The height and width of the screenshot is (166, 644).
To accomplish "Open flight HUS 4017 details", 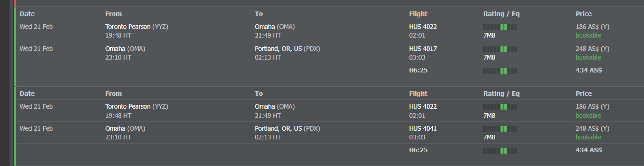I will (423, 49).
